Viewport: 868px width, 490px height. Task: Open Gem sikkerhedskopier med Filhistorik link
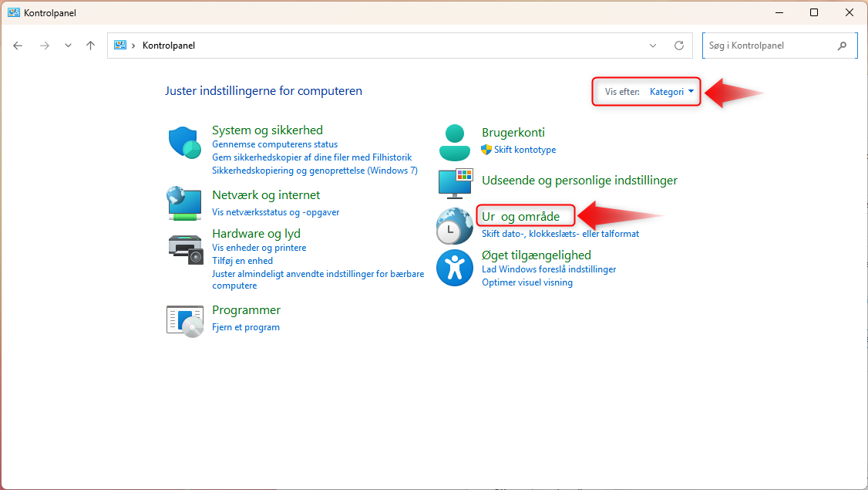311,157
